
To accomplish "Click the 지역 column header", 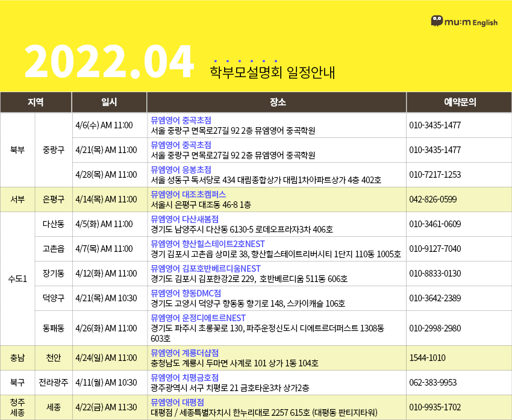I will (x=36, y=102).
